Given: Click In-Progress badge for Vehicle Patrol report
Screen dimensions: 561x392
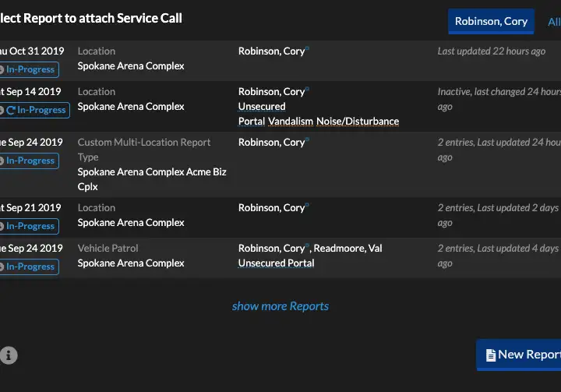Looking at the screenshot, I should 30,267.
